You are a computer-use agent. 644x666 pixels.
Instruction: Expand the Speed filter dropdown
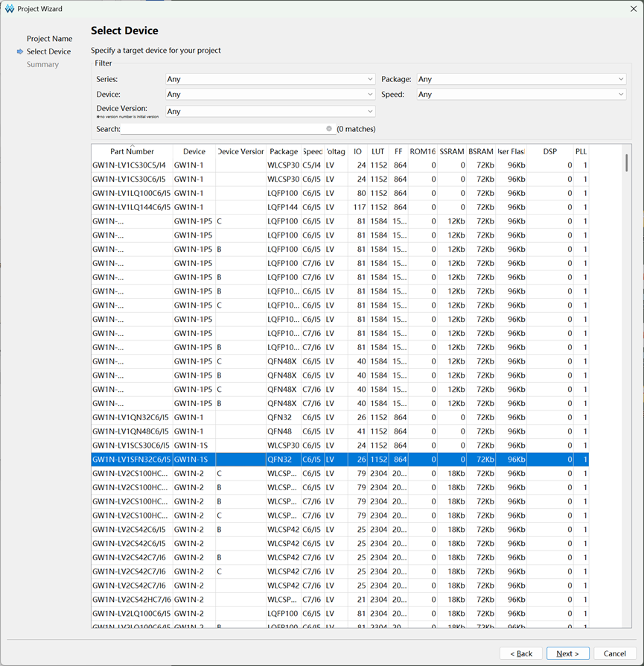[x=521, y=95]
